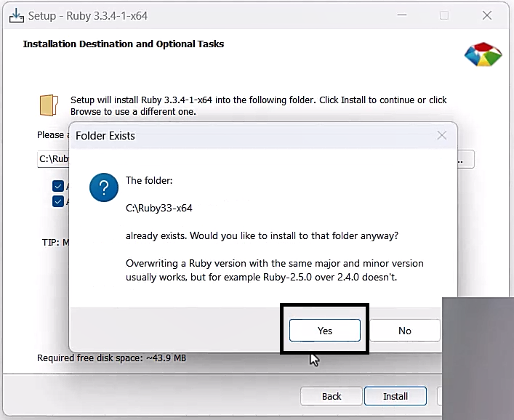The width and height of the screenshot is (514, 420).
Task: Open folder browse with the ellipsis button
Action: (x=465, y=159)
